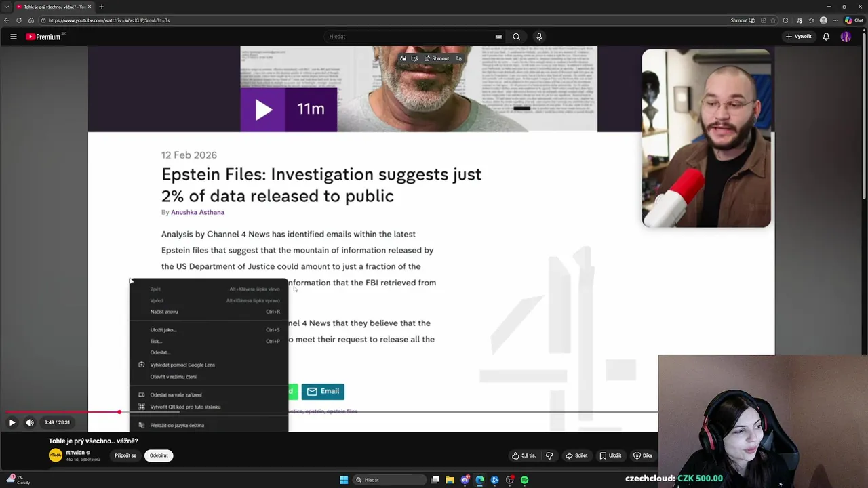Click the Shrnout overlay button on video
Image resolution: width=868 pixels, height=488 pixels.
(x=437, y=58)
